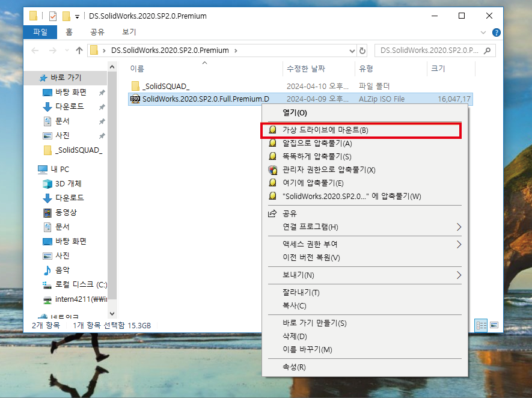Sort by the 수정한 날짜 column header
532x398 pixels.
tap(306, 69)
